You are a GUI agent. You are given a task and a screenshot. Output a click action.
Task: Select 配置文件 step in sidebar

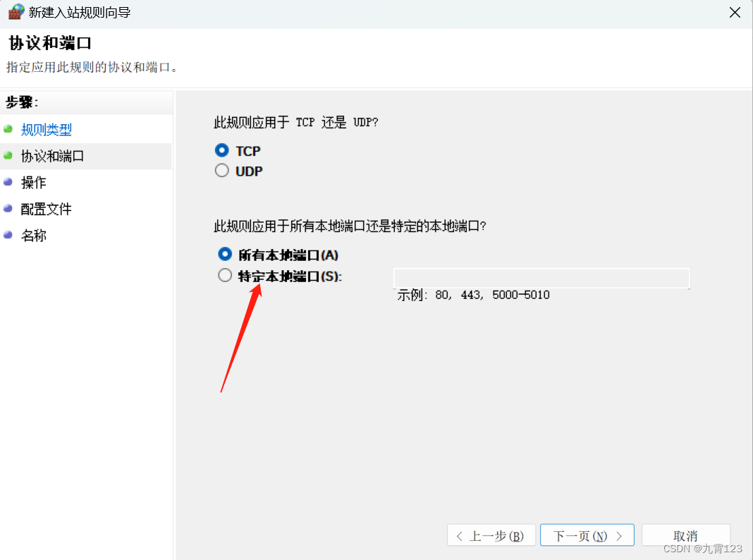[x=46, y=209]
